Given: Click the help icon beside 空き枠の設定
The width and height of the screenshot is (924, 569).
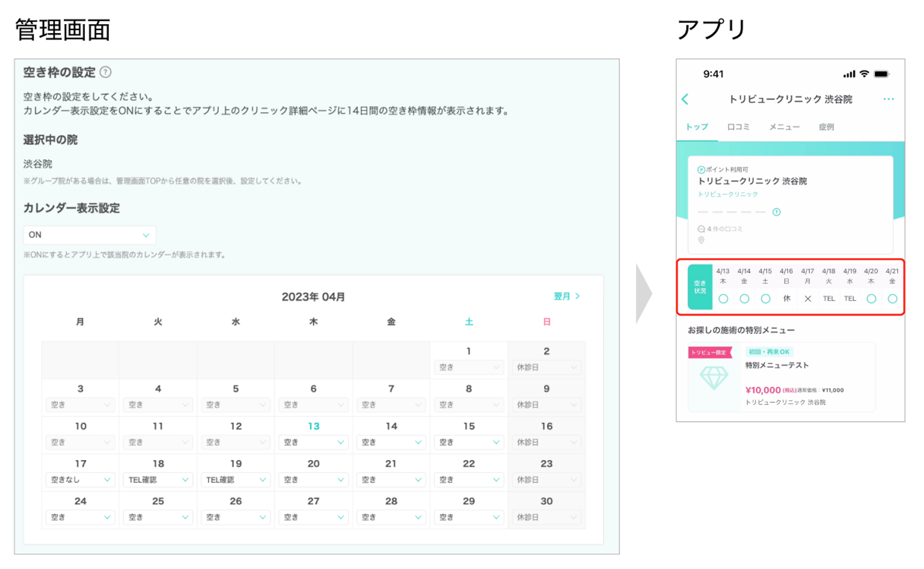Looking at the screenshot, I should pos(105,72).
